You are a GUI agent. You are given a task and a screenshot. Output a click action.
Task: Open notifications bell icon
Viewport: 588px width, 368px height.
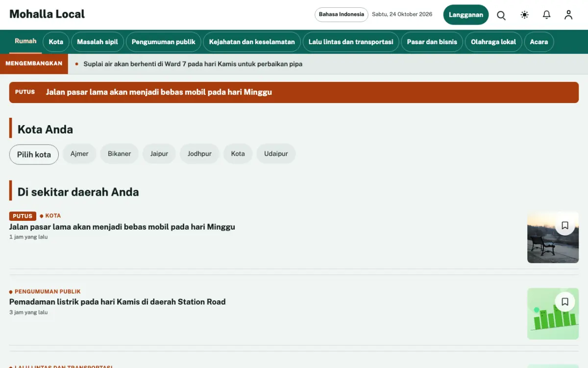547,15
